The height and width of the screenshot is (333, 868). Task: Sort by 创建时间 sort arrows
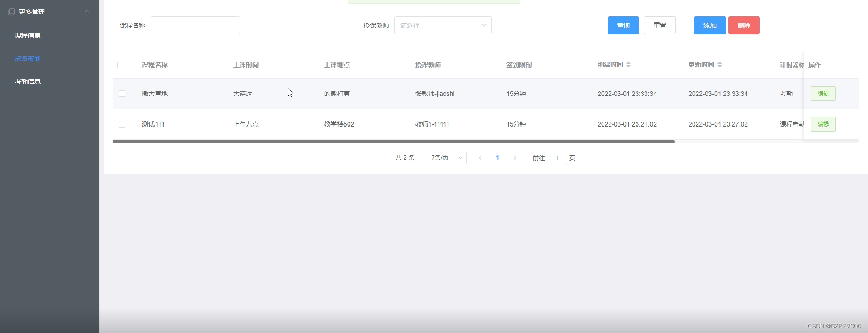point(628,65)
